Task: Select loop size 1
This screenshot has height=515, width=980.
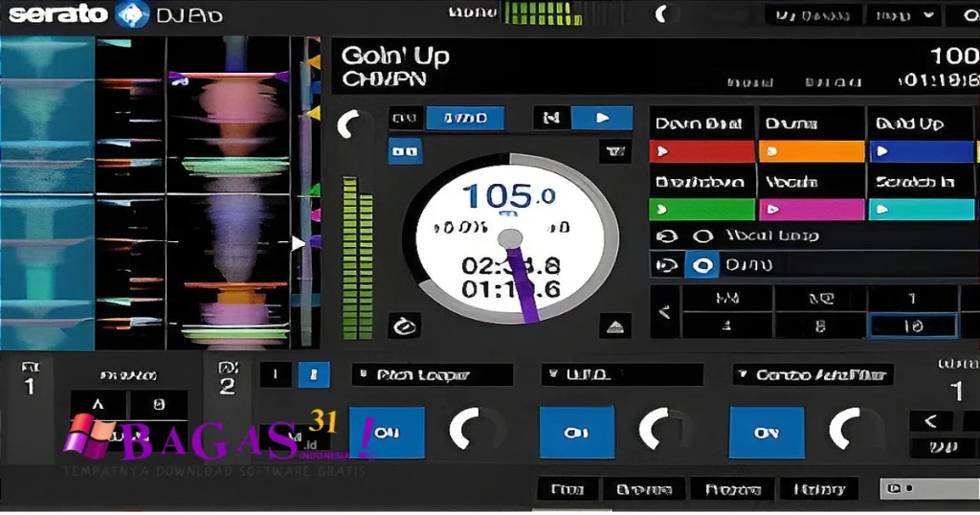Action: tap(912, 298)
